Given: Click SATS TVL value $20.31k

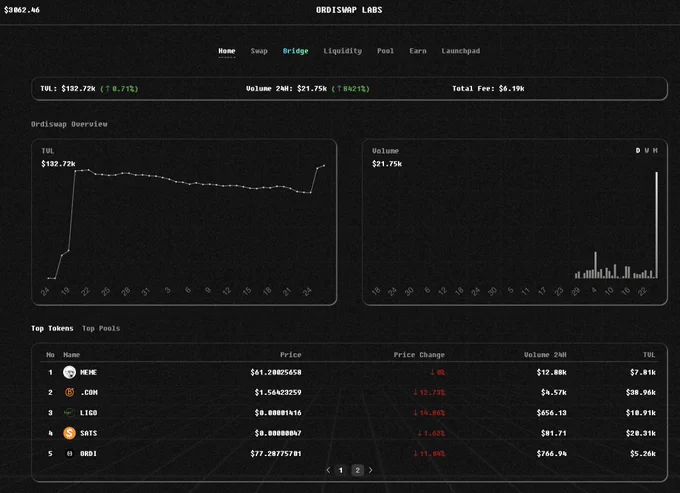Looking at the screenshot, I should [x=641, y=433].
